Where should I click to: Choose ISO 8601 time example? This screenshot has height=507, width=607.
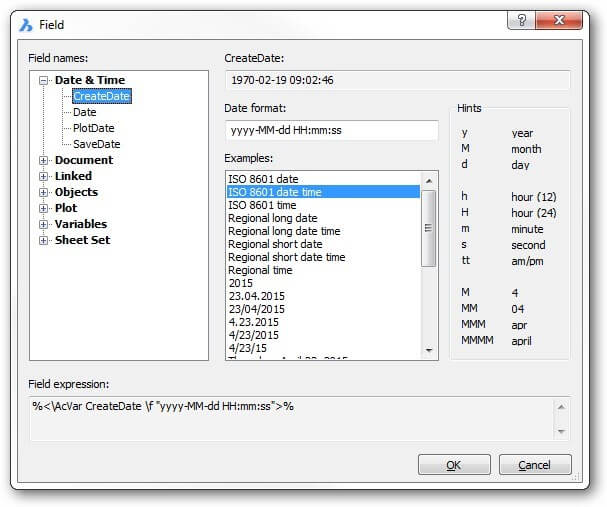(323, 205)
